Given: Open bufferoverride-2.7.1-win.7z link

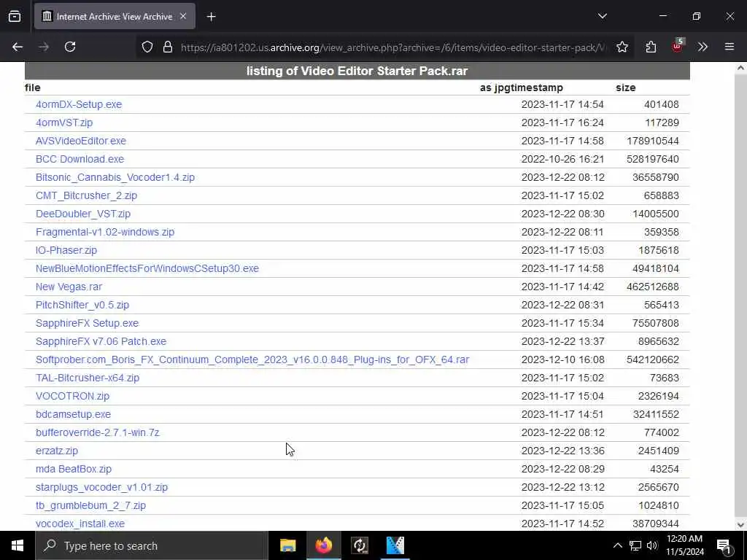Looking at the screenshot, I should tap(98, 432).
